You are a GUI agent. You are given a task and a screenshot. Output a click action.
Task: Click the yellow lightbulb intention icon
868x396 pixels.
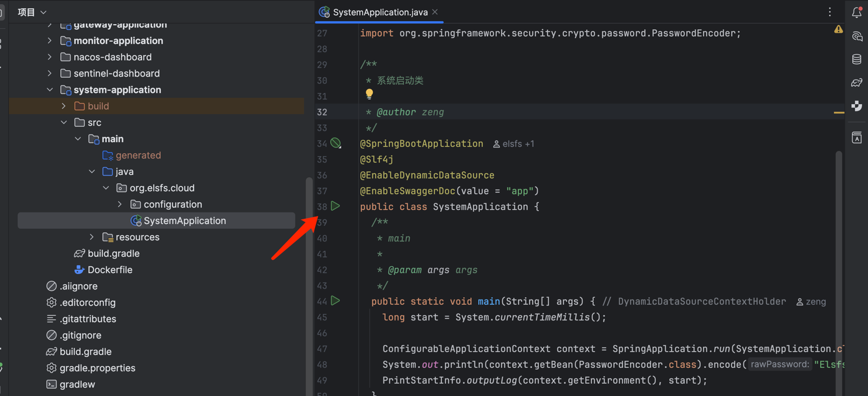[369, 94]
